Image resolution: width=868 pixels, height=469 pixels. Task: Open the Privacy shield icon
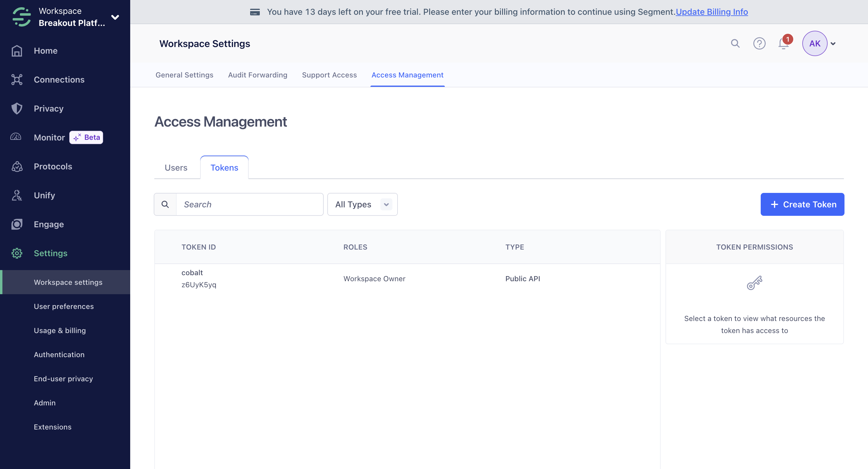[x=17, y=109]
